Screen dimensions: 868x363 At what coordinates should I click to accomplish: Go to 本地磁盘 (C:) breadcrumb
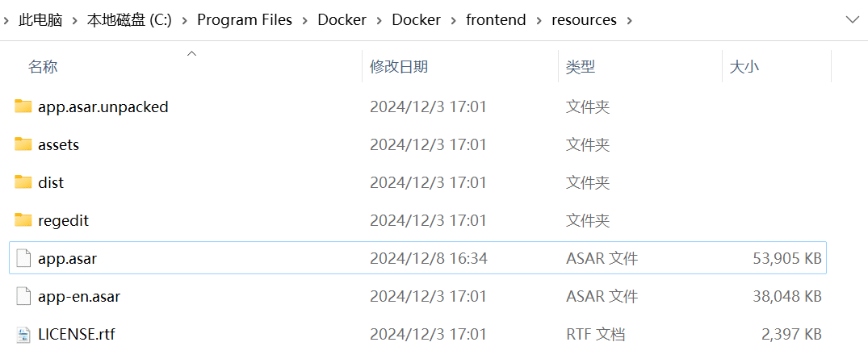click(x=129, y=20)
